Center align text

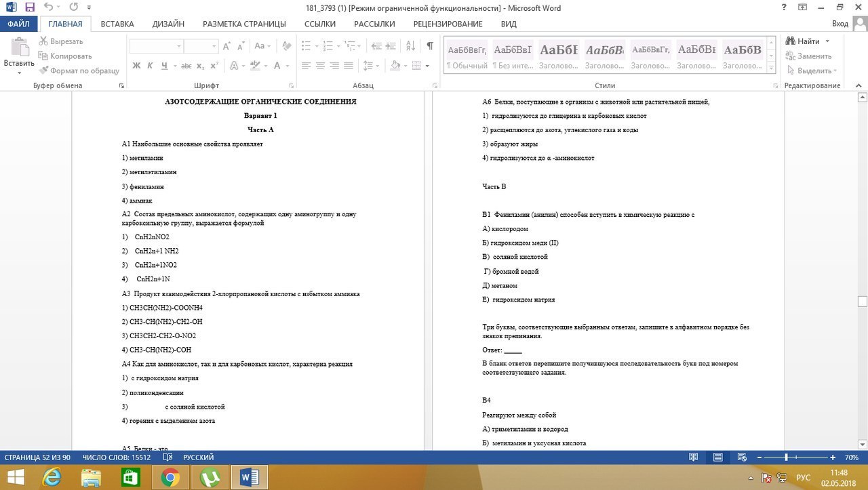click(320, 66)
